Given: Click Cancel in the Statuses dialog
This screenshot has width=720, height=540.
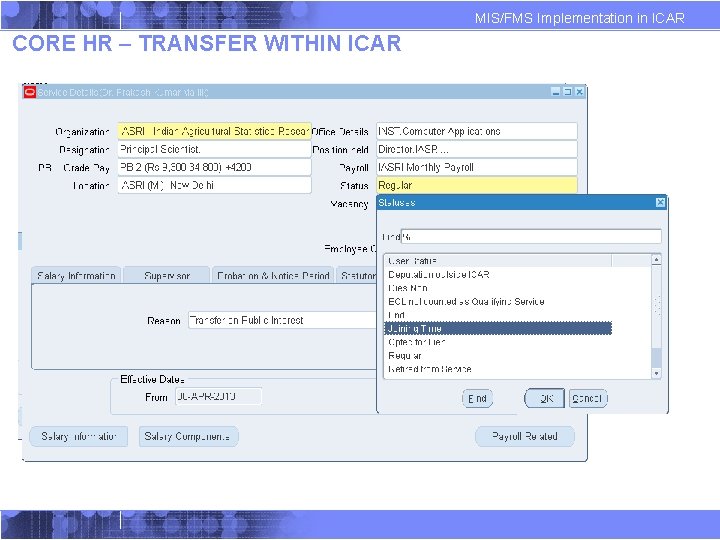Looking at the screenshot, I should [x=588, y=399].
